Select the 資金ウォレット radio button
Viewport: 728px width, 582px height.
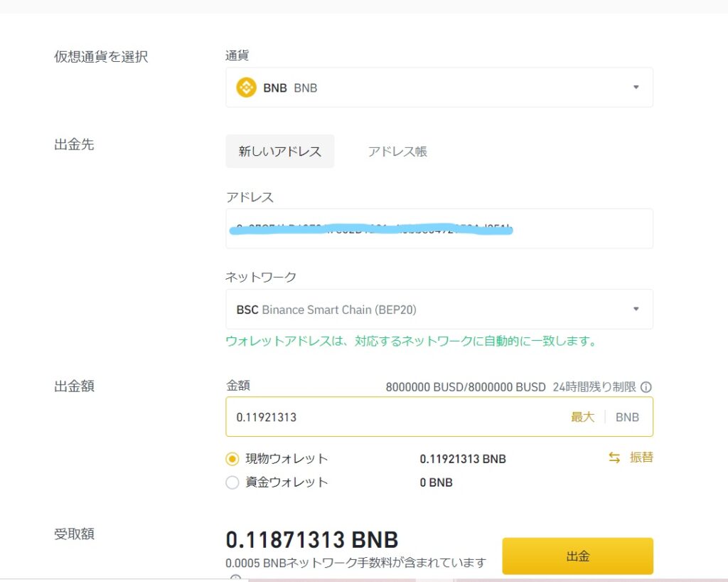(x=232, y=482)
